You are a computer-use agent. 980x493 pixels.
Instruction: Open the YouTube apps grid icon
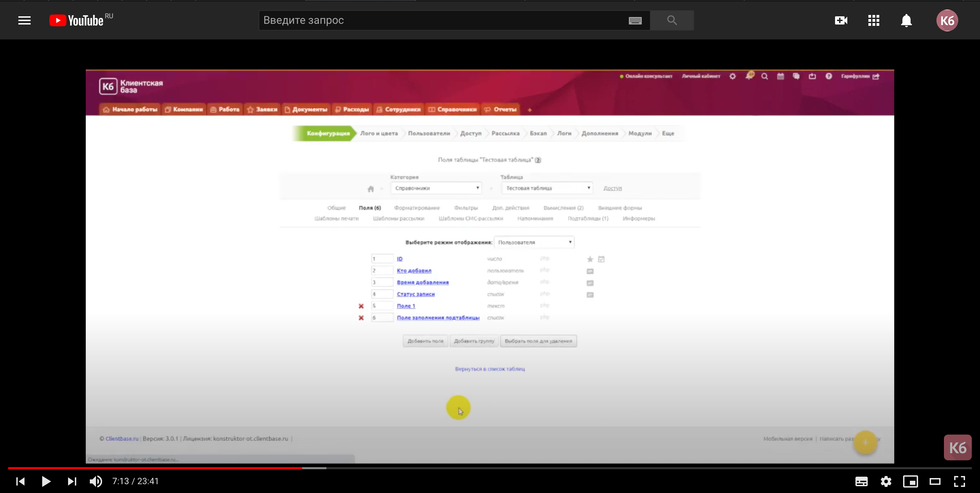[873, 20]
